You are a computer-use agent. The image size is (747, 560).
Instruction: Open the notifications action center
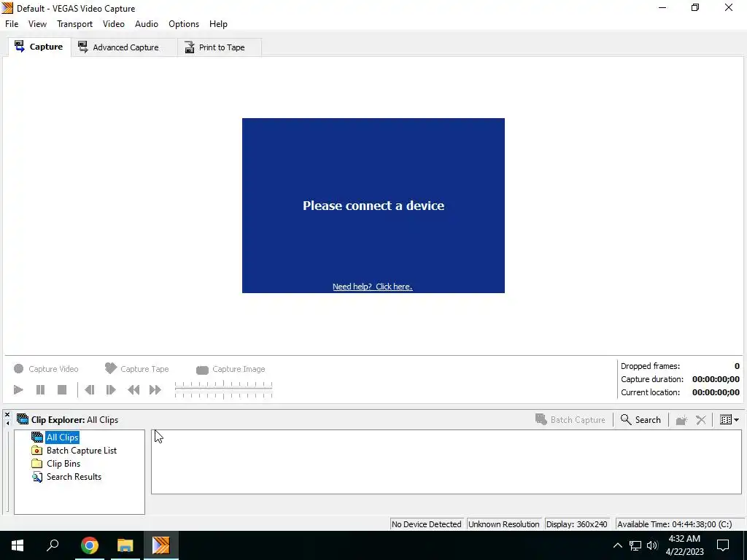(x=723, y=545)
